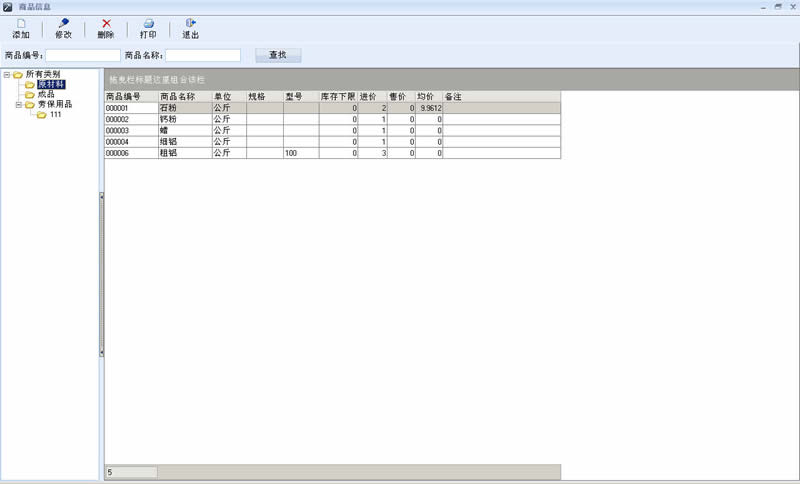Click the 备注 column header
The width and height of the screenshot is (800, 484).
click(502, 96)
